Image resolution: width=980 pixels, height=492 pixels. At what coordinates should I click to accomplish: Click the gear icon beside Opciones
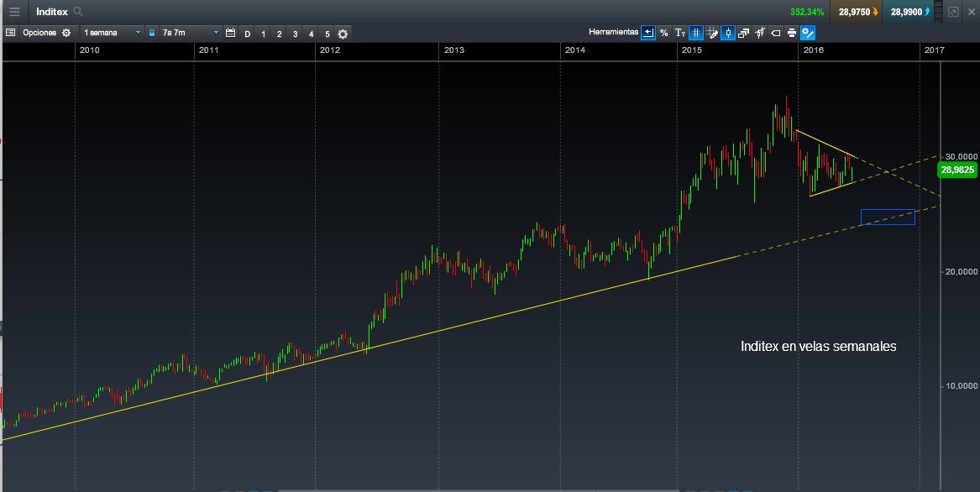(66, 33)
